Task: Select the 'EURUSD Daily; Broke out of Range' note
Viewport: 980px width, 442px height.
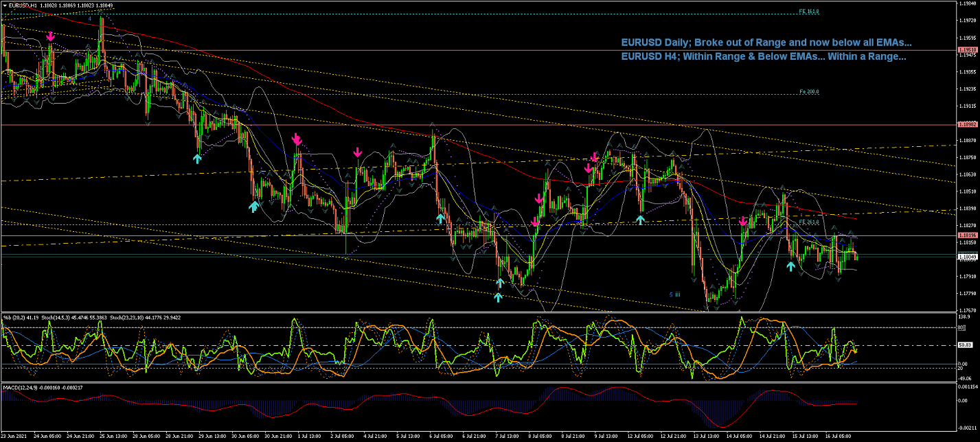Action: [766, 43]
